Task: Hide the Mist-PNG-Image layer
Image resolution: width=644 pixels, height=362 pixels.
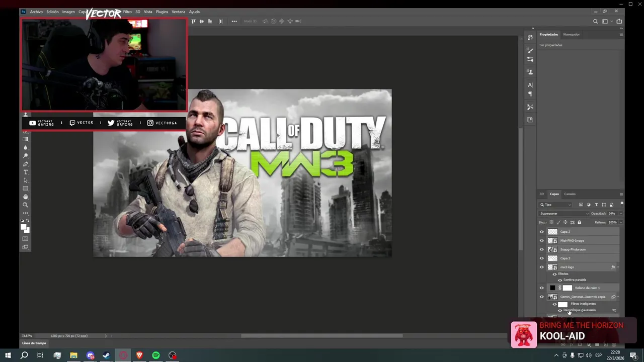Action: [542, 240]
